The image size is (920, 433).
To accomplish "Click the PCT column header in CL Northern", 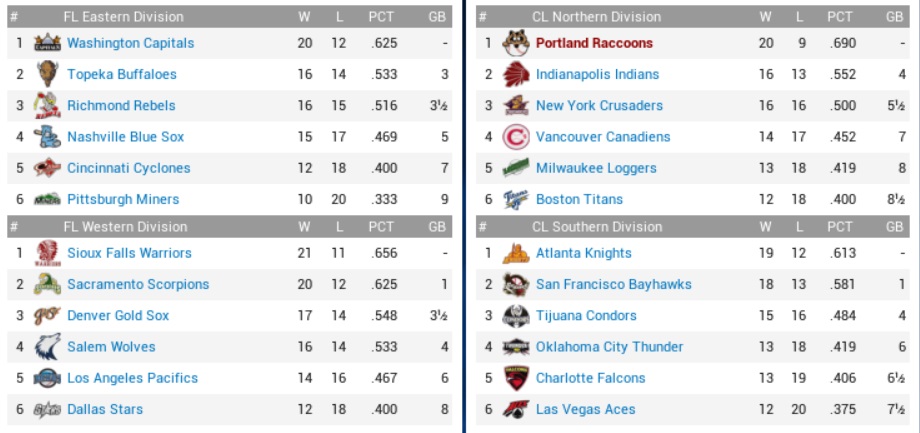I will 840,17.
